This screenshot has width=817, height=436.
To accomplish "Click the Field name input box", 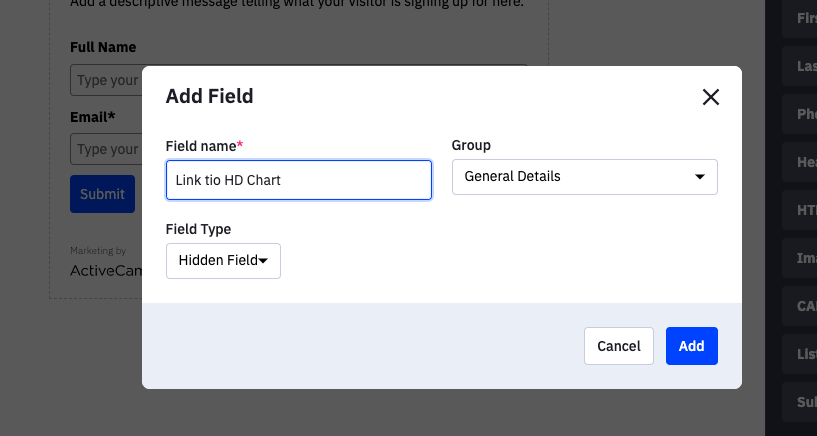I will click(x=299, y=180).
